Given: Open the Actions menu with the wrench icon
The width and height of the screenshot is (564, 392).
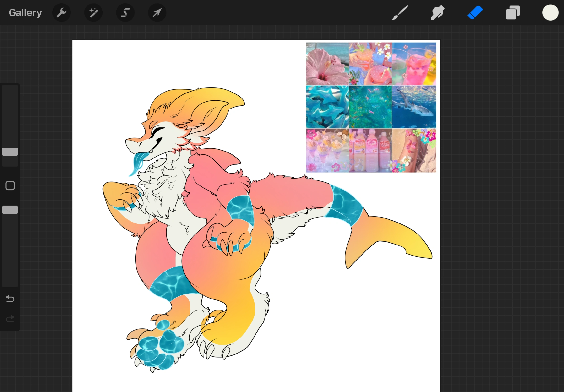Looking at the screenshot, I should coord(61,12).
